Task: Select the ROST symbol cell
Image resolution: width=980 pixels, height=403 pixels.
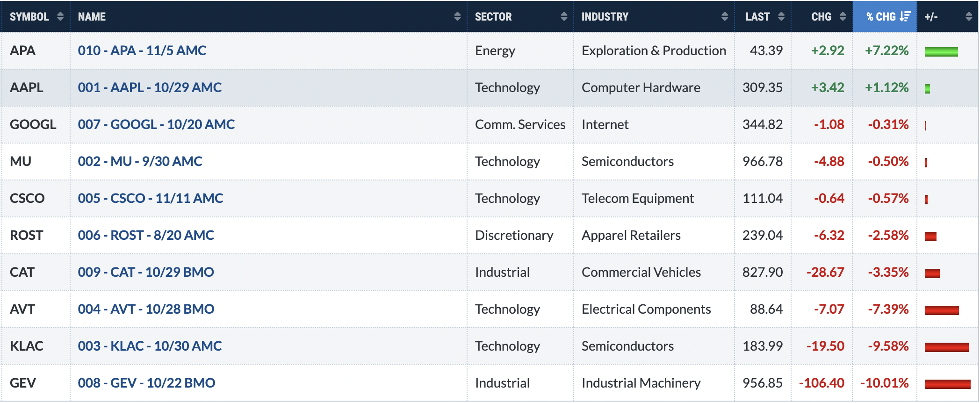Action: tap(36, 235)
